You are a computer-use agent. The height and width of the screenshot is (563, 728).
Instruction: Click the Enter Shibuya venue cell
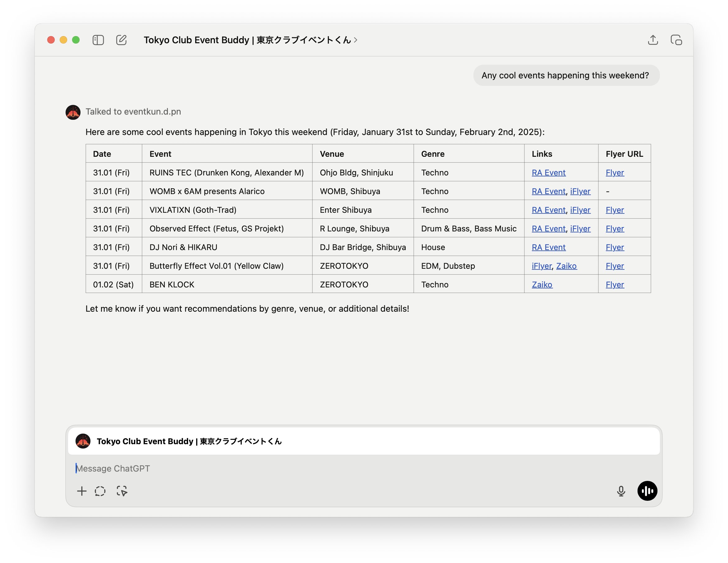pyautogui.click(x=363, y=210)
